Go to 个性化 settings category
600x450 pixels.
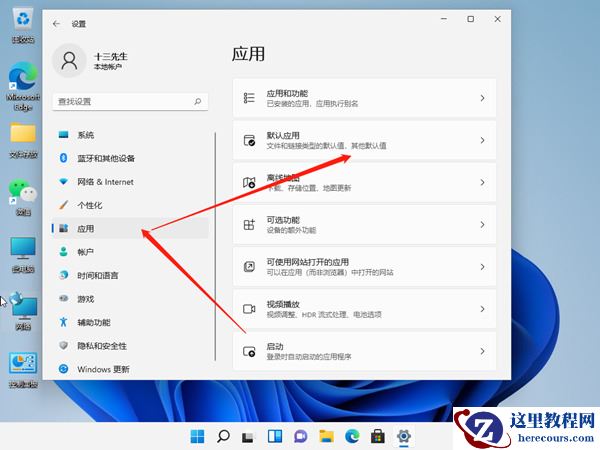coord(130,205)
